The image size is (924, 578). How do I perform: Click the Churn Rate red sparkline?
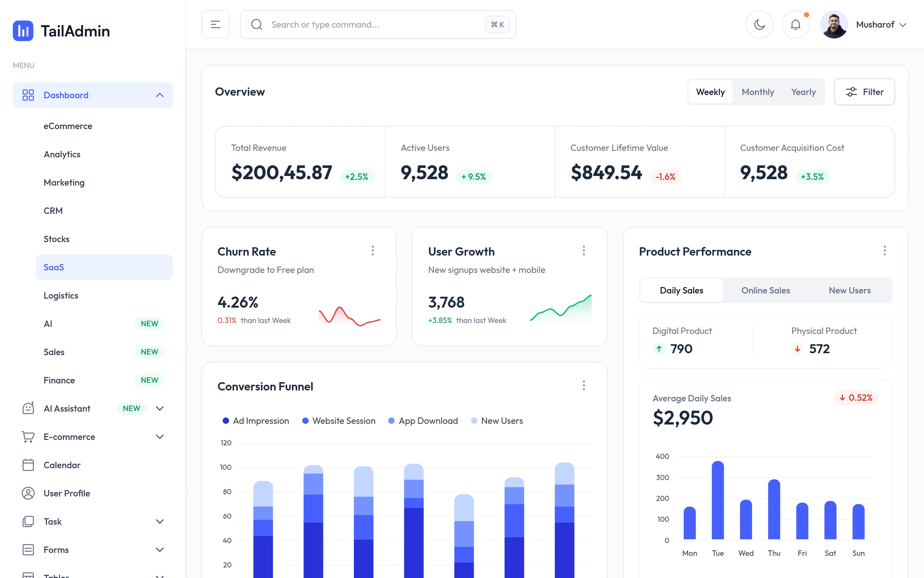click(x=349, y=316)
